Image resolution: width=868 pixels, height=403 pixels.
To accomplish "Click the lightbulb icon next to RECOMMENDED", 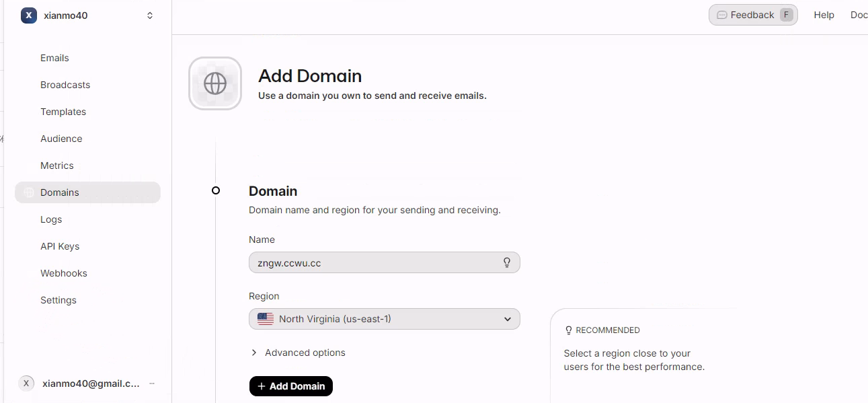I will [569, 330].
